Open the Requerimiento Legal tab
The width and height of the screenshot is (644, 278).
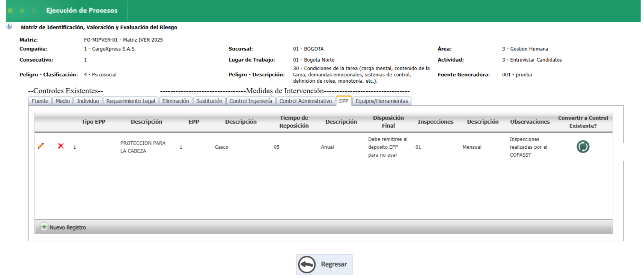[x=130, y=101]
